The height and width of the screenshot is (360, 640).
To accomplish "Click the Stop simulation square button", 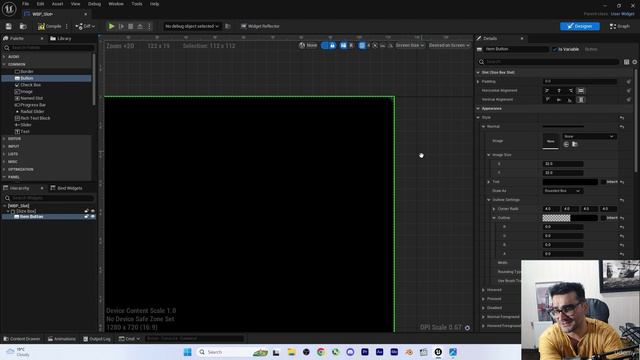I will click(x=131, y=26).
